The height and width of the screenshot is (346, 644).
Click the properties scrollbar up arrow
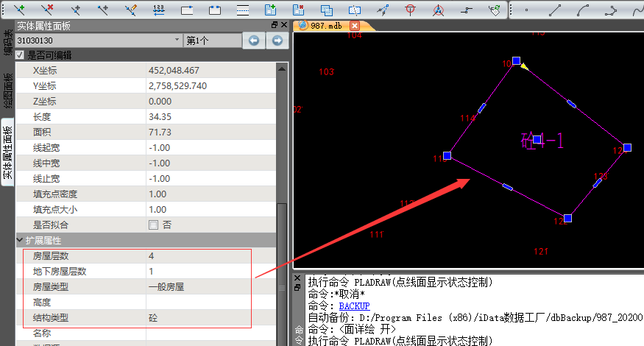[x=282, y=68]
